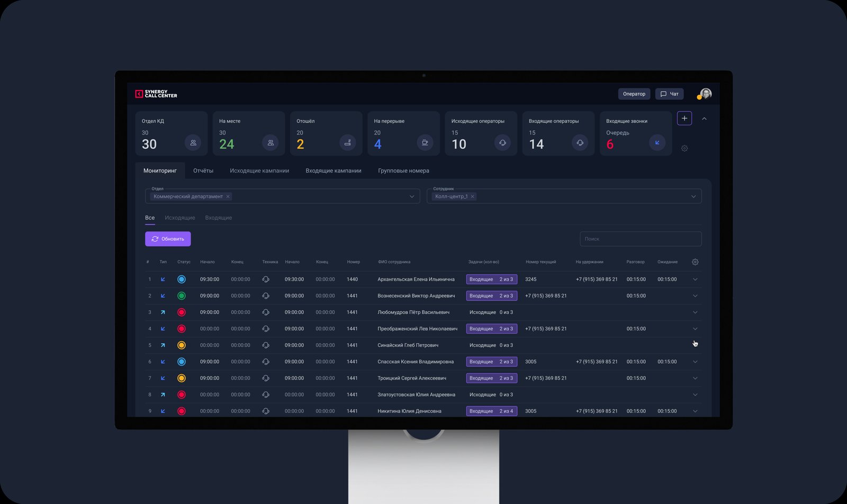Open the Сотрудник dropdown list
Screen dimensions: 847x504
(x=693, y=196)
